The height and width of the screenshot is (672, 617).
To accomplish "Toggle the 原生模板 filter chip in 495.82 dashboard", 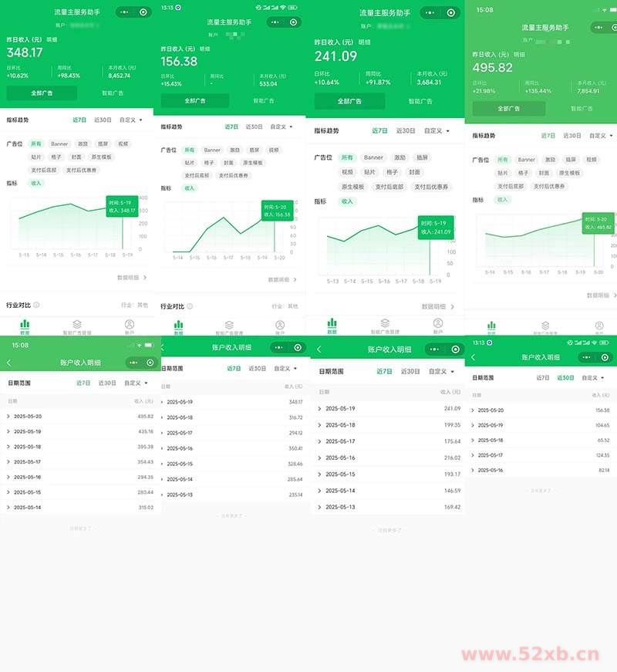I will (568, 173).
